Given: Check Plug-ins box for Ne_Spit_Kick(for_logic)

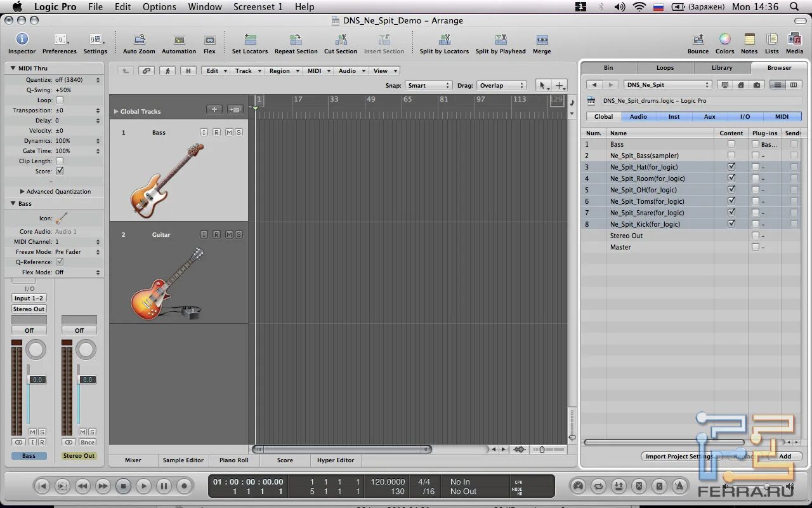Looking at the screenshot, I should click(755, 224).
